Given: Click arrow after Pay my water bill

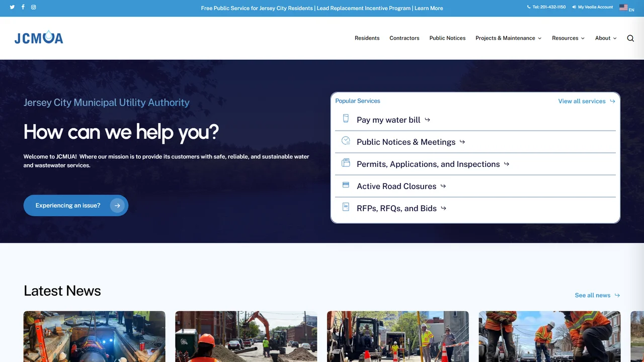Looking at the screenshot, I should (427, 120).
